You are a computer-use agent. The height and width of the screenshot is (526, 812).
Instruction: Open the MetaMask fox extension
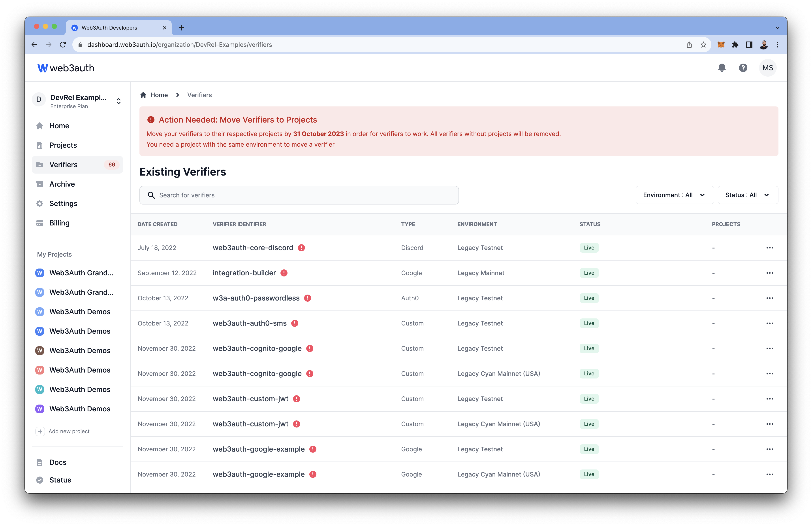tap(721, 45)
